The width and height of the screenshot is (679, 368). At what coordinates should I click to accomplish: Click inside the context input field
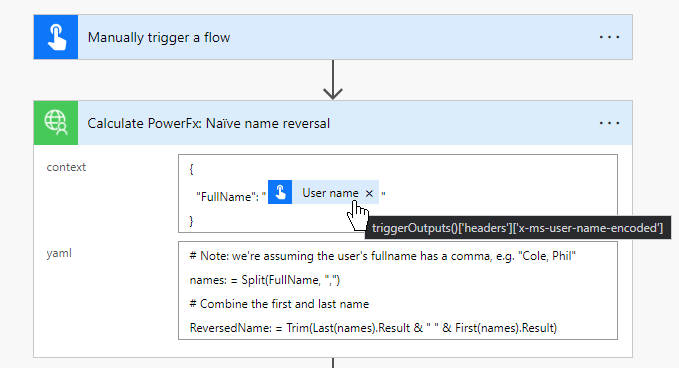click(398, 194)
